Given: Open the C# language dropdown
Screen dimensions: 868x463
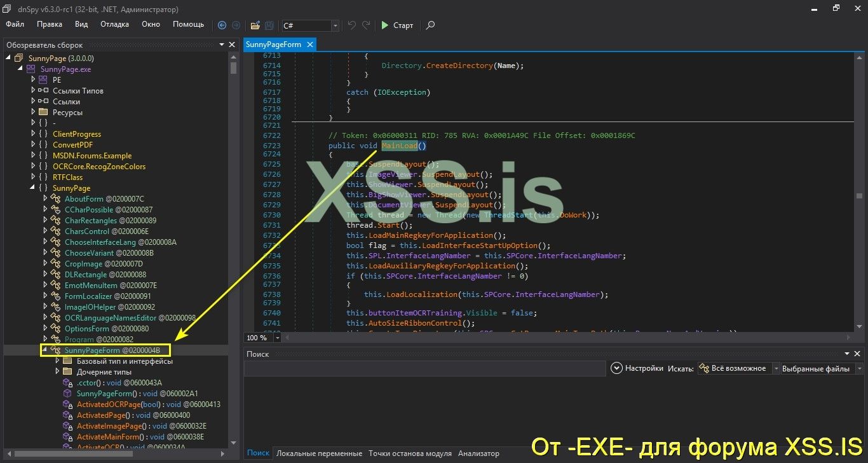Looking at the screenshot, I should [x=334, y=26].
